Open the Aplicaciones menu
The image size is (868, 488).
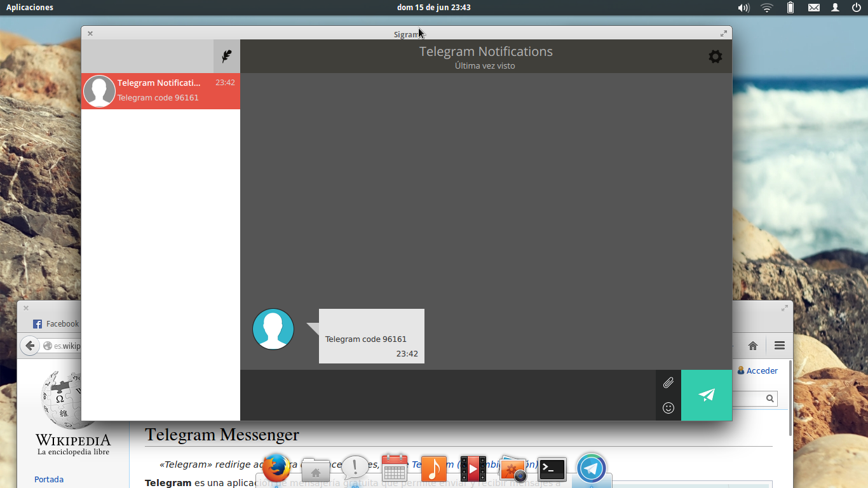click(x=30, y=8)
